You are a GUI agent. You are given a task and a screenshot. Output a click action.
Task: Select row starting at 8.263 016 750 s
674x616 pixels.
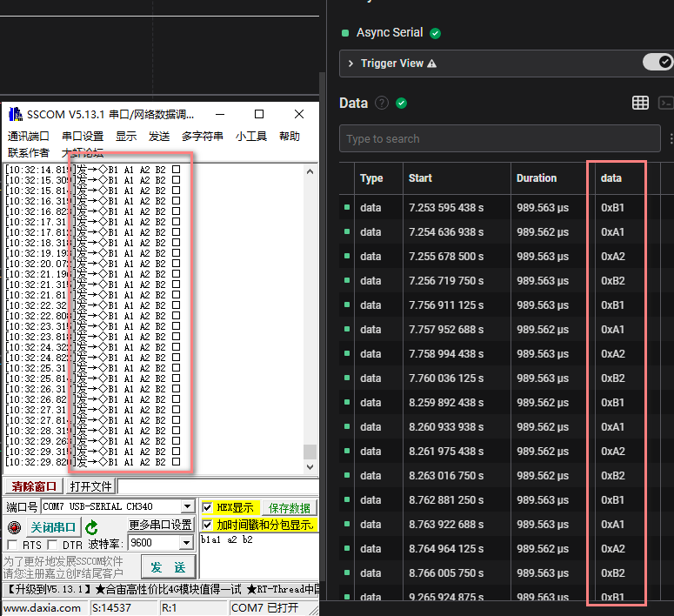506,475
